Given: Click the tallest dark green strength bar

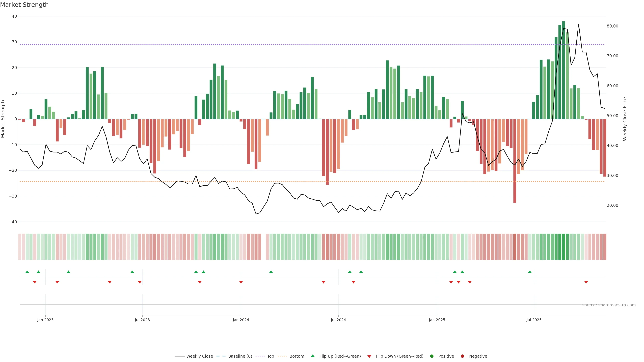Looking at the screenshot, I should (x=563, y=70).
